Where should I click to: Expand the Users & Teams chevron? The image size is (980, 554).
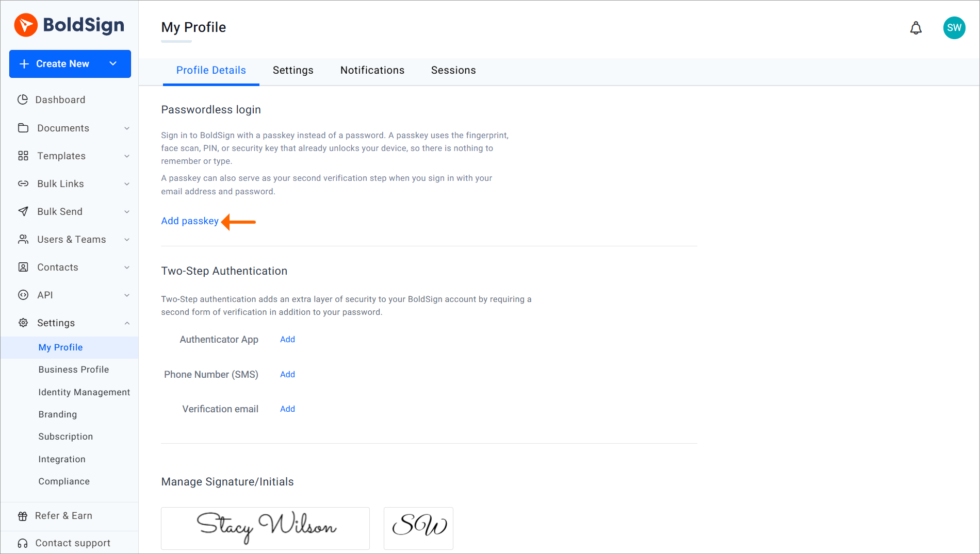point(127,240)
